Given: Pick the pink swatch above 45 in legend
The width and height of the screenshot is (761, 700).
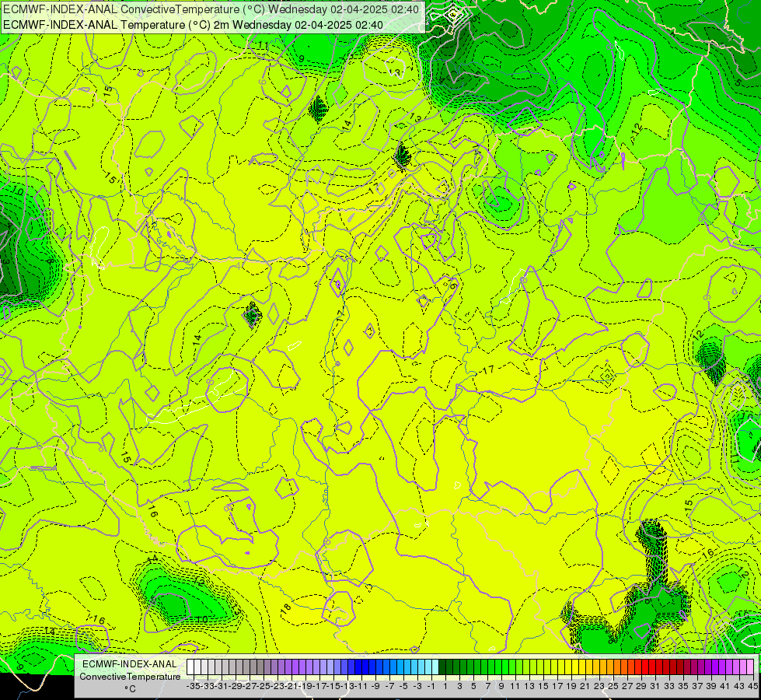Looking at the screenshot, I should coord(750,667).
